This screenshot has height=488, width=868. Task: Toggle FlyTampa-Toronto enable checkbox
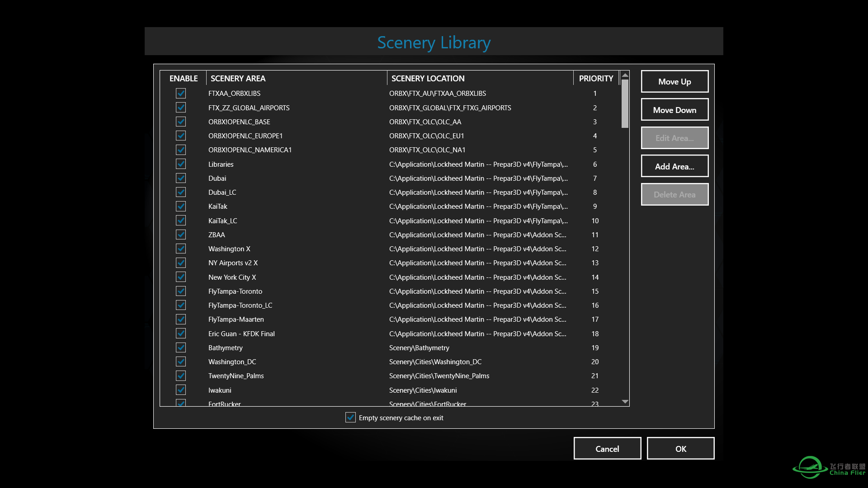(181, 291)
